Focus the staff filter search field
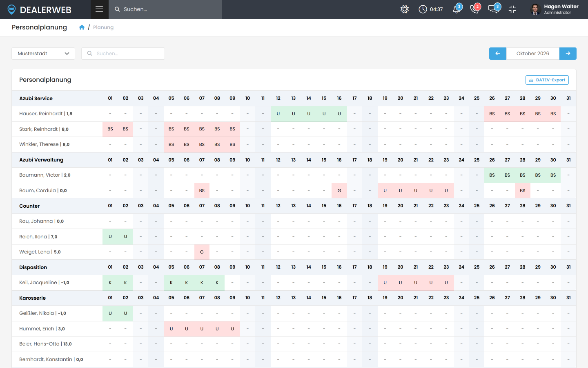This screenshot has height=368, width=588. pos(123,54)
